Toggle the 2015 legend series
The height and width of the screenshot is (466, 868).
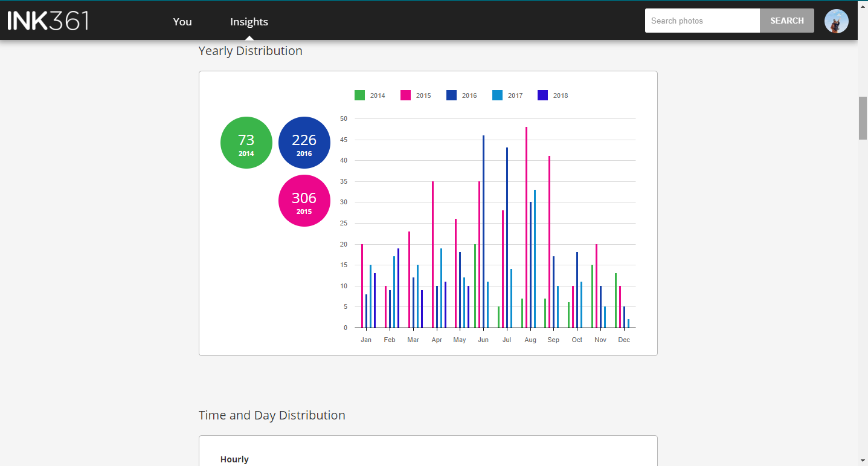tap(416, 95)
